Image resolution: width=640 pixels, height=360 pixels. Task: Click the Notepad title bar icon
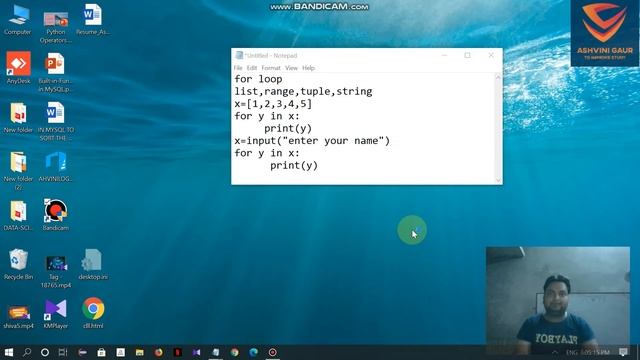pyautogui.click(x=239, y=55)
